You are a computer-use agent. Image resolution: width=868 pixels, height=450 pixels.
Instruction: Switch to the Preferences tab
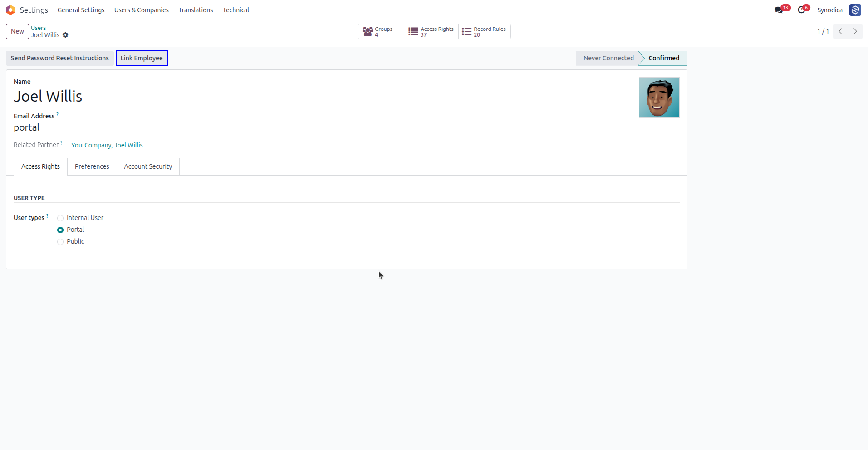pos(92,166)
